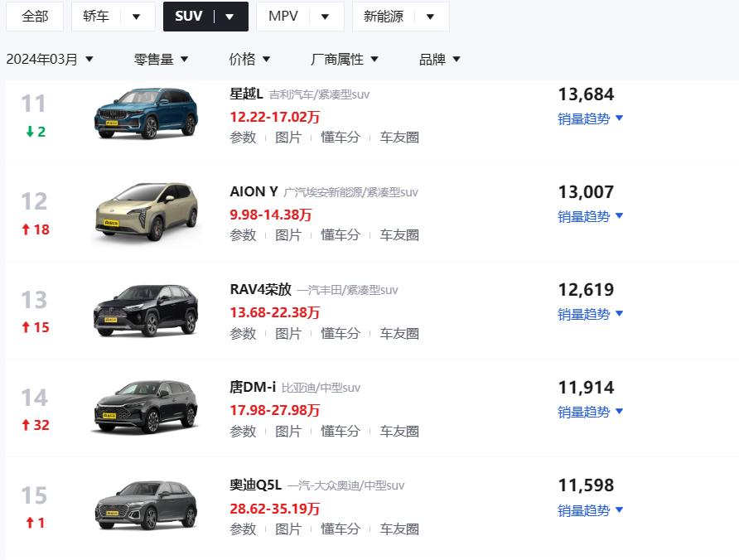
Task: Open the dropdown arrow beside SUV
Action: 230,17
